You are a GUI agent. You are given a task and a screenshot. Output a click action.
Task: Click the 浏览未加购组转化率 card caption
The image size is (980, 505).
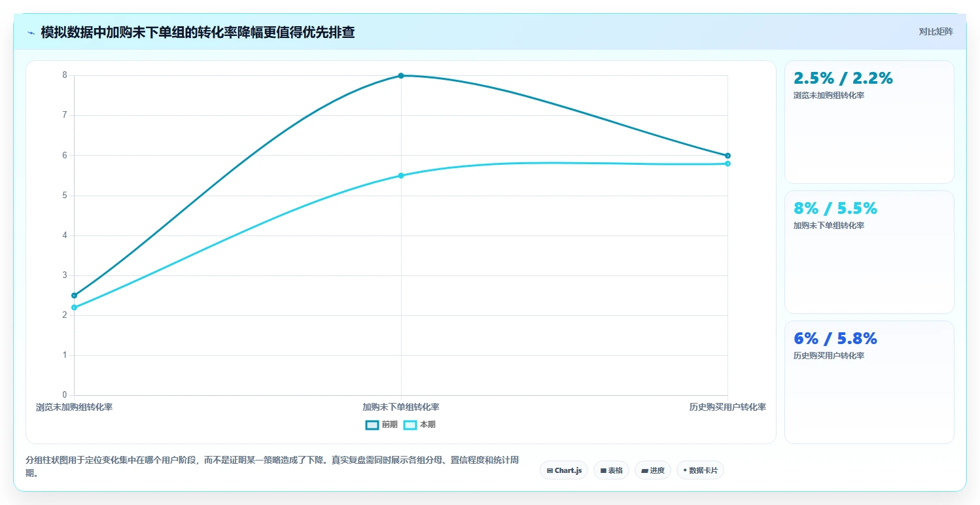[x=829, y=96]
